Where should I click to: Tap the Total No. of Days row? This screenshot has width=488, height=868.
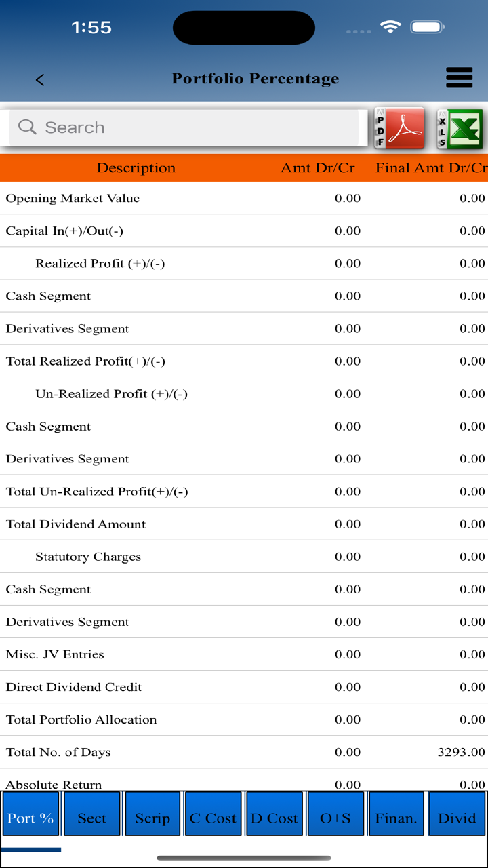[x=244, y=751]
